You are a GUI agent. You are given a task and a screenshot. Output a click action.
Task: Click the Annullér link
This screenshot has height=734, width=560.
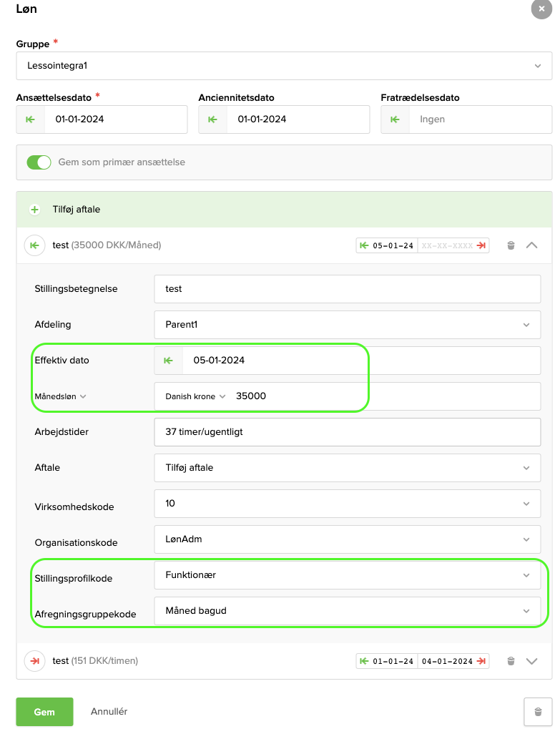(109, 712)
